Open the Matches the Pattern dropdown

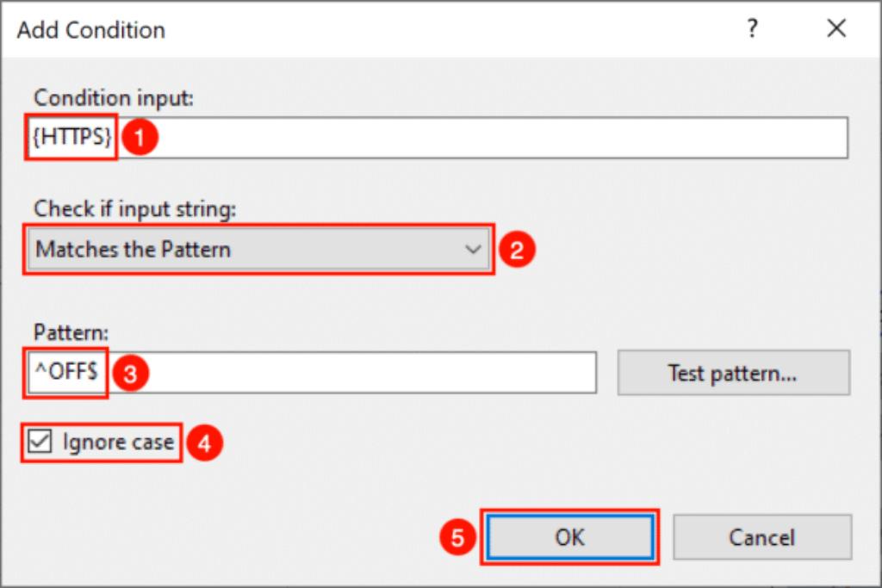[258, 249]
